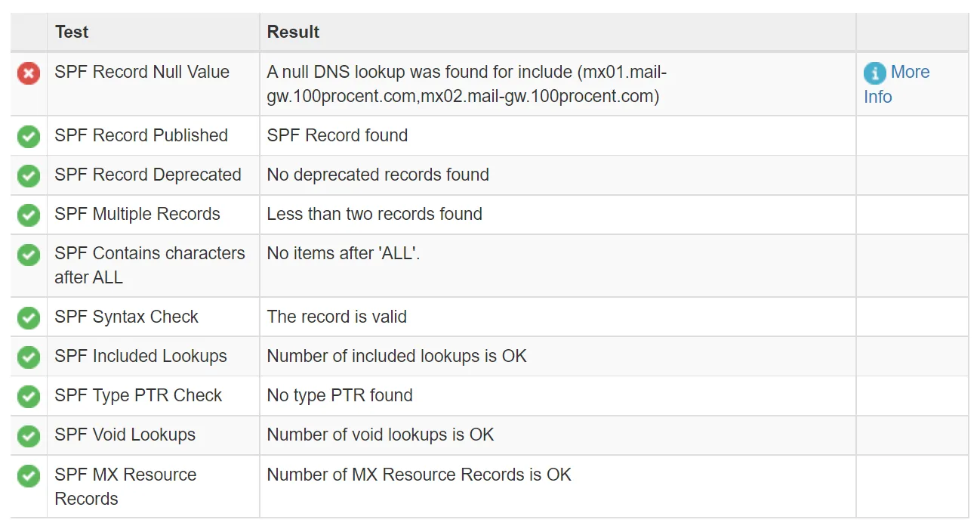Click the 'Less than two records found' result

(x=374, y=214)
